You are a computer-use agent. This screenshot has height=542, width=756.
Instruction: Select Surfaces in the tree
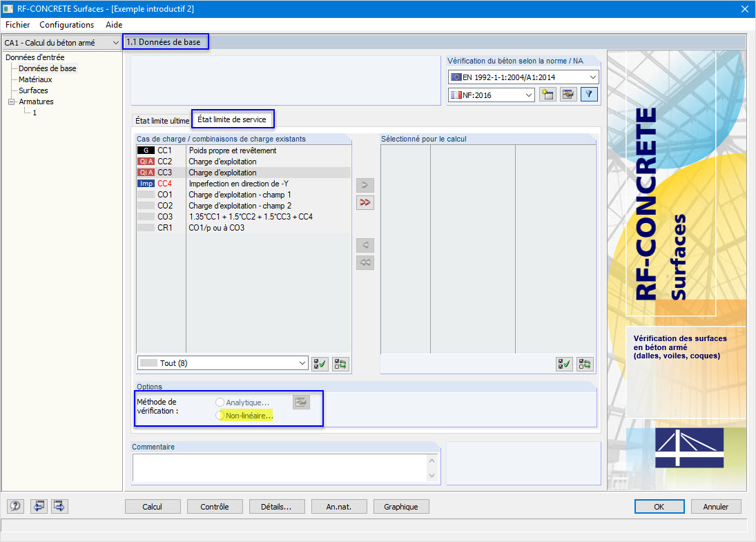[33, 90]
